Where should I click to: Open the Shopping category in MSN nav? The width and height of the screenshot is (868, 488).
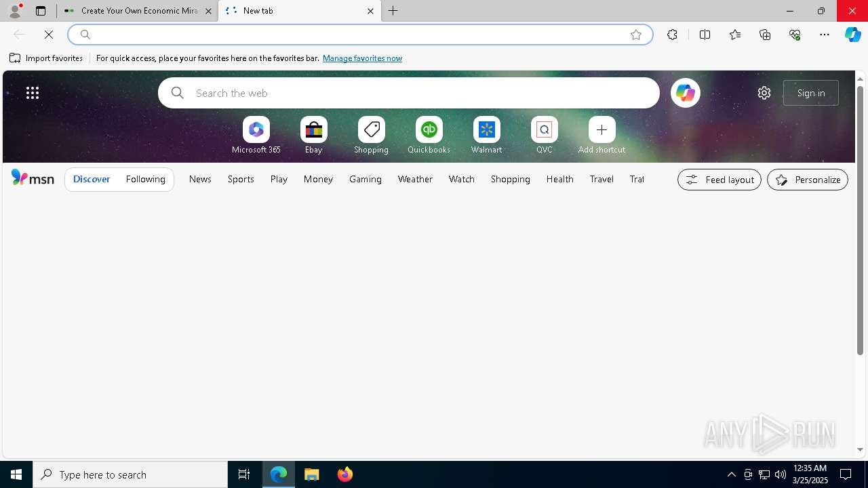[511, 179]
